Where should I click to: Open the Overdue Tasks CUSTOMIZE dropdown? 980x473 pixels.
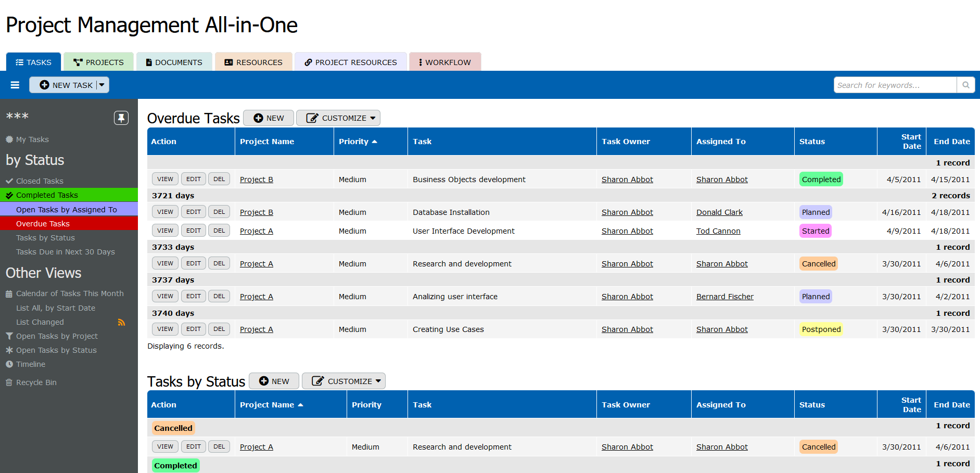coord(338,118)
